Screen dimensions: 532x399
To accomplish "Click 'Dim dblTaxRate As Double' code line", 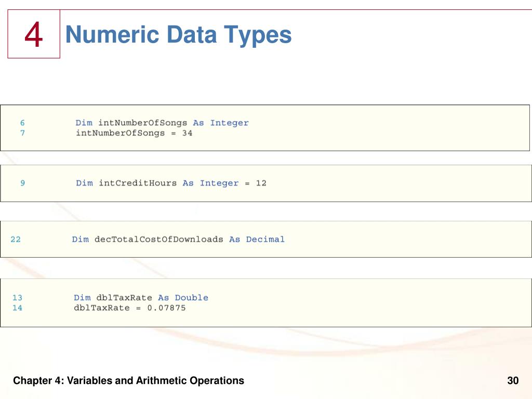I will [x=141, y=298].
